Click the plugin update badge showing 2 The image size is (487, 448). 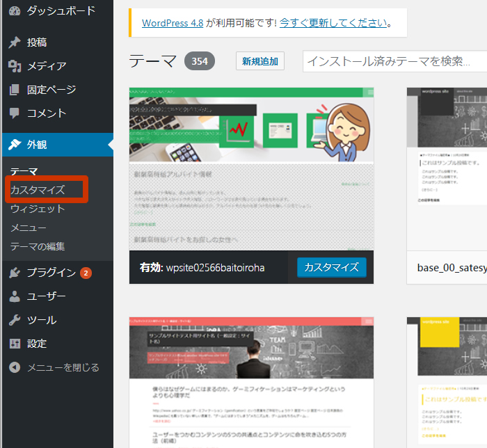86,273
